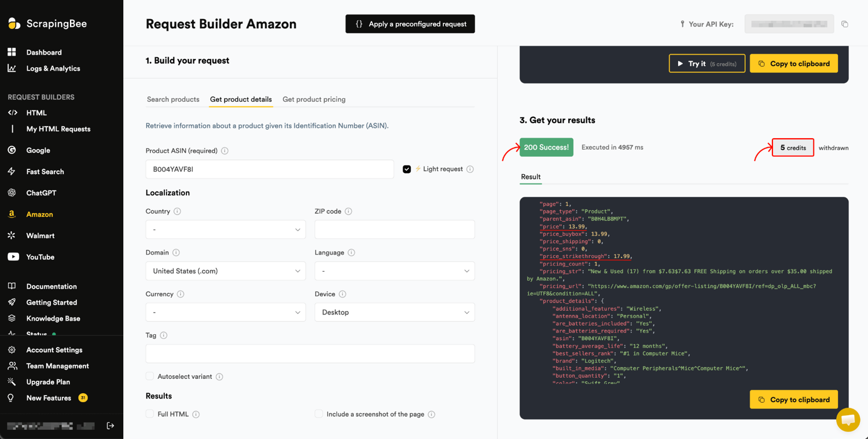Open Status page in sidebar
The height and width of the screenshot is (439, 868).
(x=36, y=334)
